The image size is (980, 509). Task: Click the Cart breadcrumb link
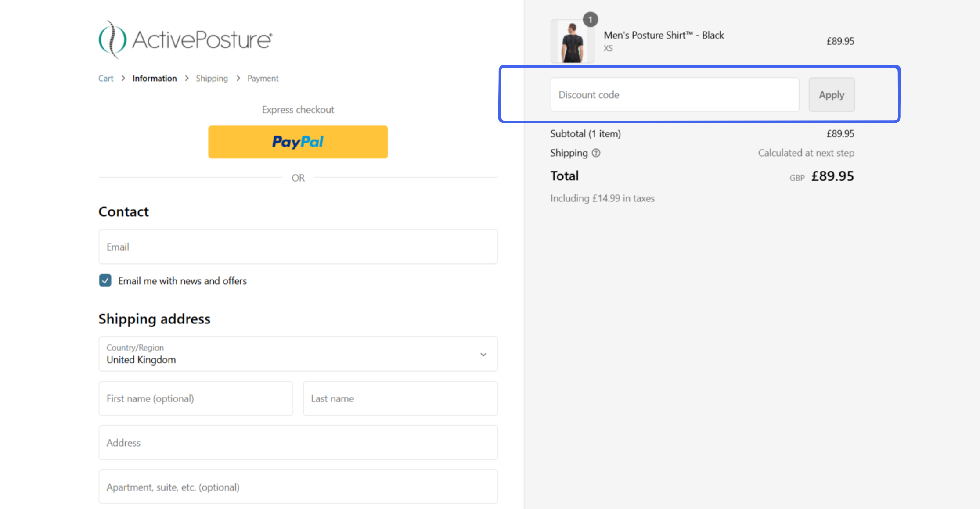pyautogui.click(x=106, y=78)
